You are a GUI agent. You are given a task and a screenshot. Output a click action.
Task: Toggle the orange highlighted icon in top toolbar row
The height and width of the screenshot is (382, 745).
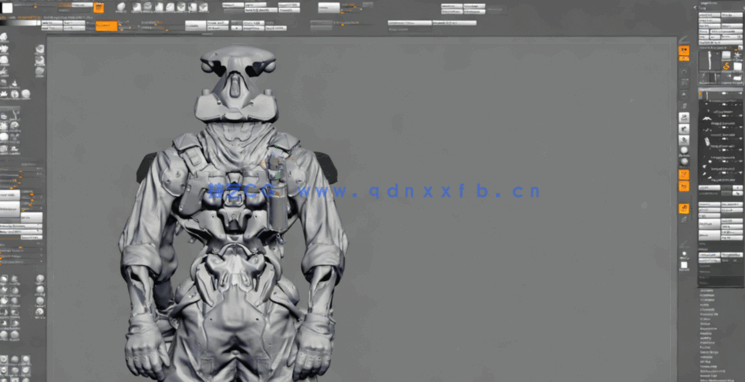(x=99, y=7)
